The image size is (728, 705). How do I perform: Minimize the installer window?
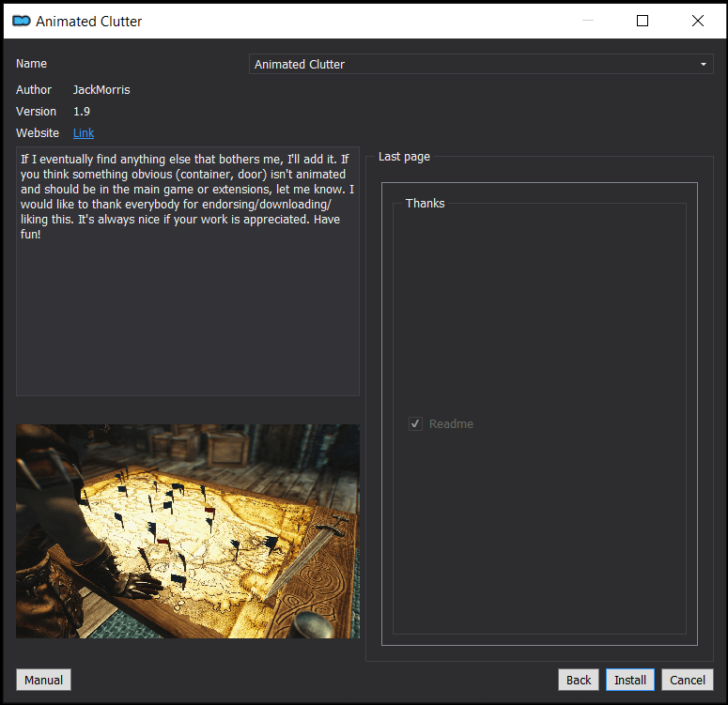click(588, 21)
